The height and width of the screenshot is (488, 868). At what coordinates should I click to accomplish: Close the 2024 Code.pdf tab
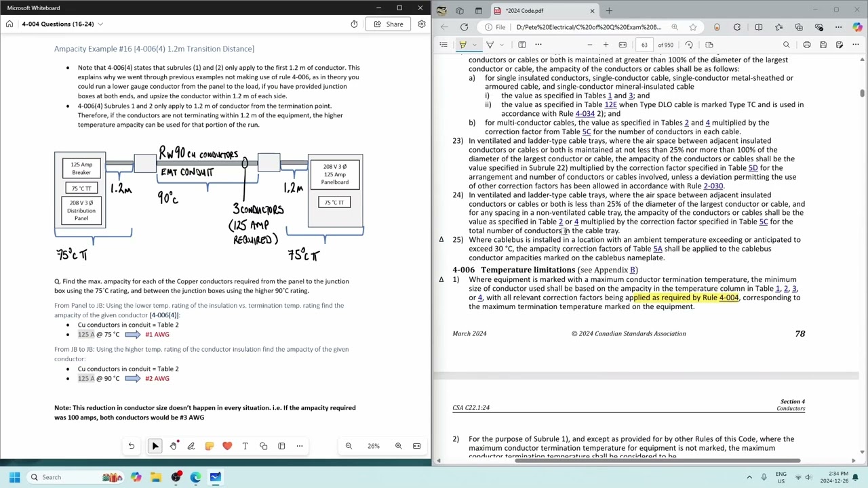coord(592,11)
